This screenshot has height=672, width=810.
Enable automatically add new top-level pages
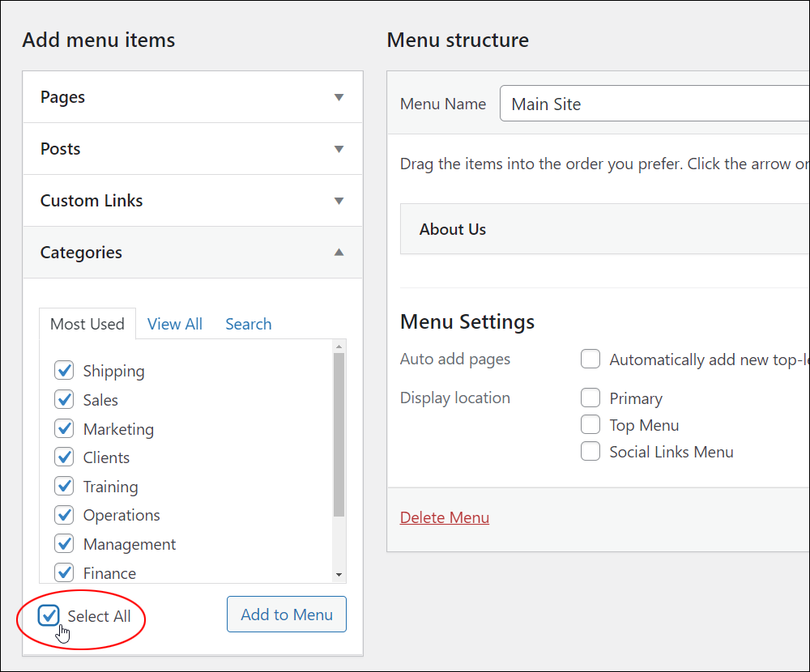pyautogui.click(x=590, y=359)
